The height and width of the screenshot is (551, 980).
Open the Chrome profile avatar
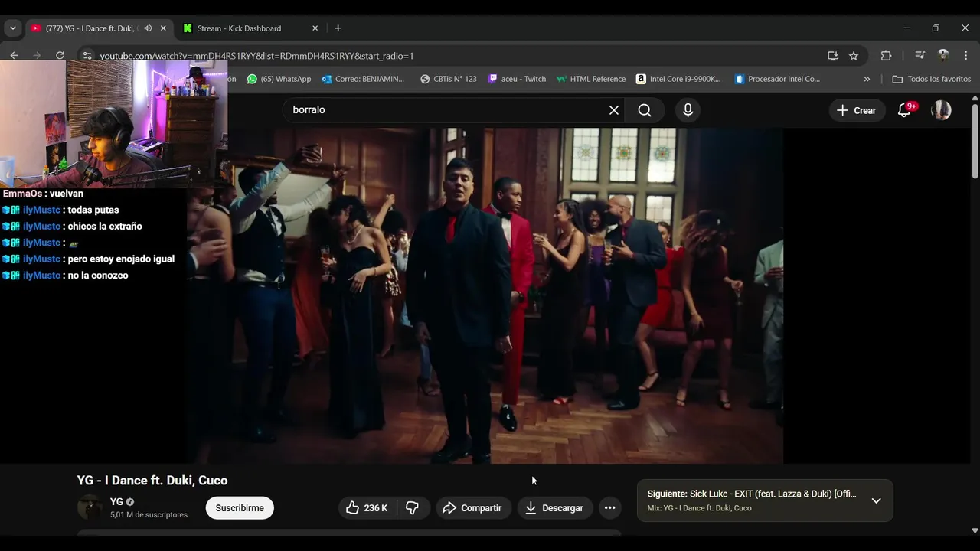(x=943, y=55)
